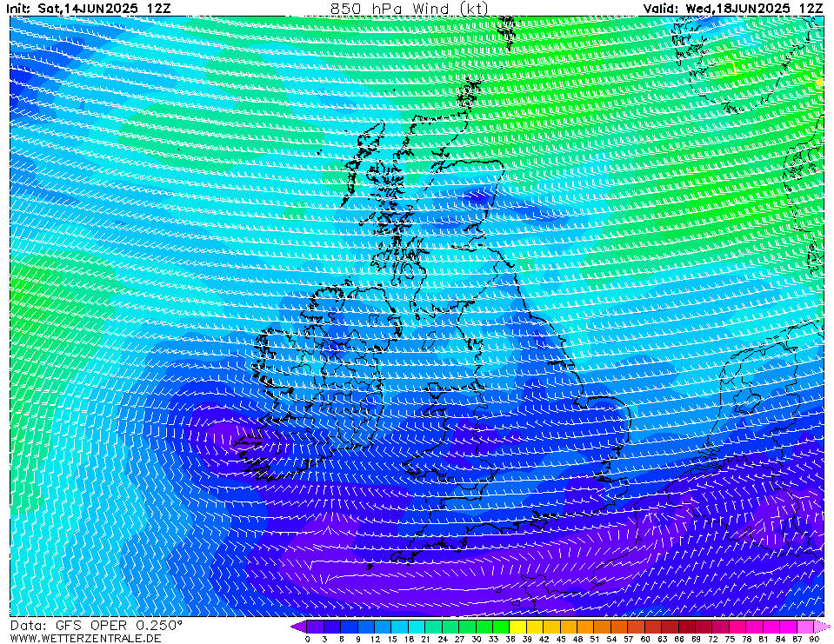Click the left purple arrow end of colorbar
Image resolution: width=834 pixels, height=644 pixels.
click(299, 627)
